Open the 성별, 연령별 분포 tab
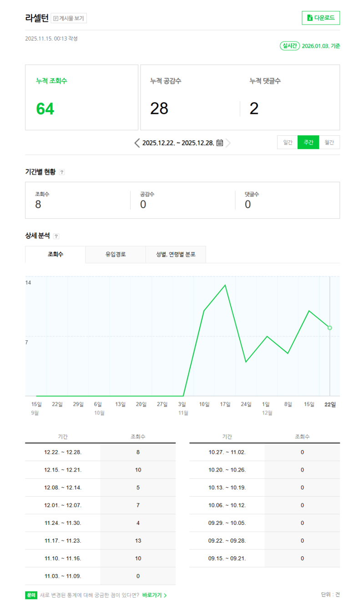The height and width of the screenshot is (600, 364). [176, 255]
